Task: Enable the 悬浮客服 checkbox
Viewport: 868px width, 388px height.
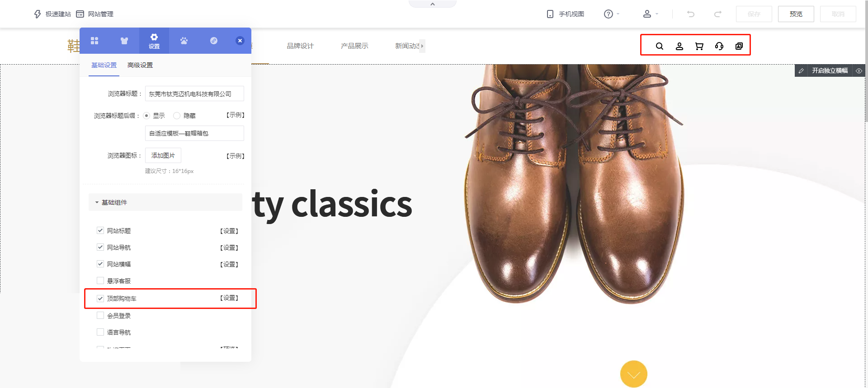Action: (x=100, y=280)
